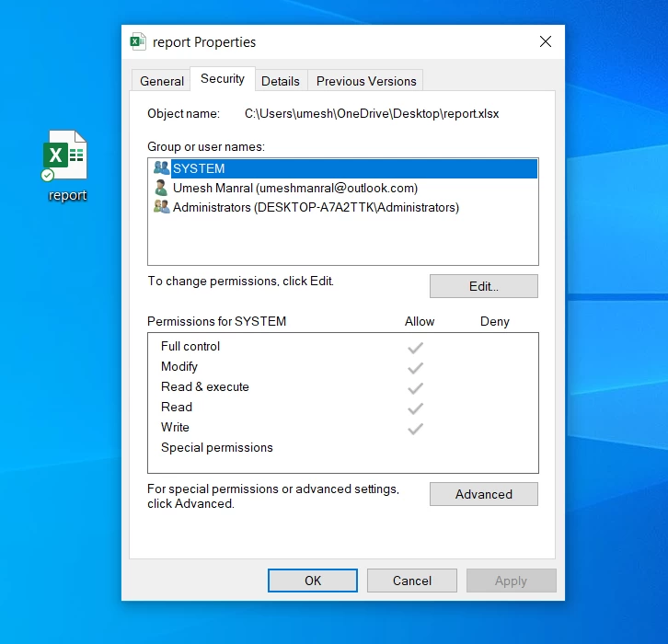Click the SYSTEM group icon in the names list
Image resolution: width=668 pixels, height=644 pixels.
(161, 167)
